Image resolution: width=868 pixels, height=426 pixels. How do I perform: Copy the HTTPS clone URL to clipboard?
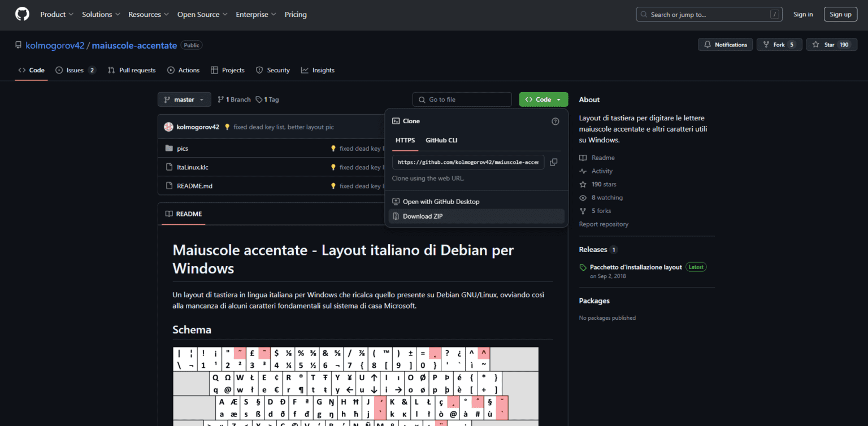pos(553,162)
